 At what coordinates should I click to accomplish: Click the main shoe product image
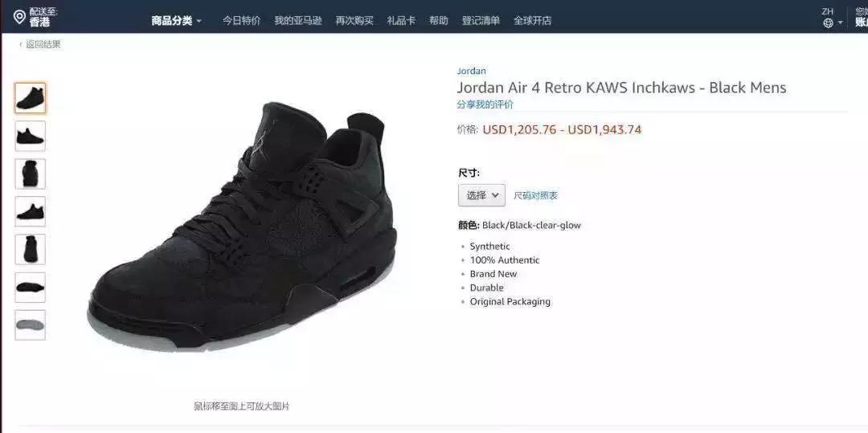click(x=242, y=227)
